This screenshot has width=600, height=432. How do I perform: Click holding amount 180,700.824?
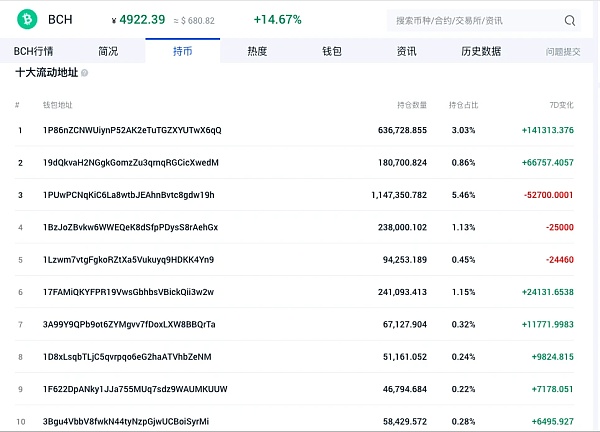click(x=402, y=163)
